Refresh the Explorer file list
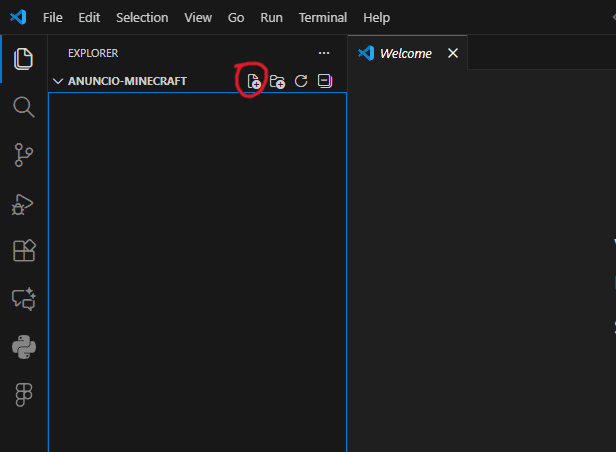The image size is (616, 452). (x=301, y=81)
